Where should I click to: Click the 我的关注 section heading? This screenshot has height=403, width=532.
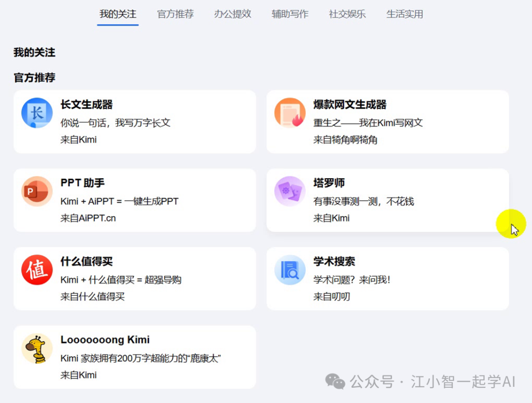34,53
